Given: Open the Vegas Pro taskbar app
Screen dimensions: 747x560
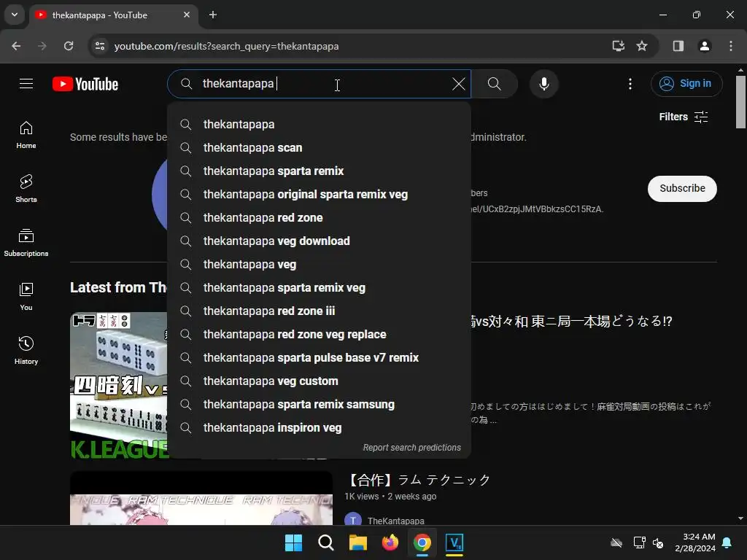Looking at the screenshot, I should (454, 542).
